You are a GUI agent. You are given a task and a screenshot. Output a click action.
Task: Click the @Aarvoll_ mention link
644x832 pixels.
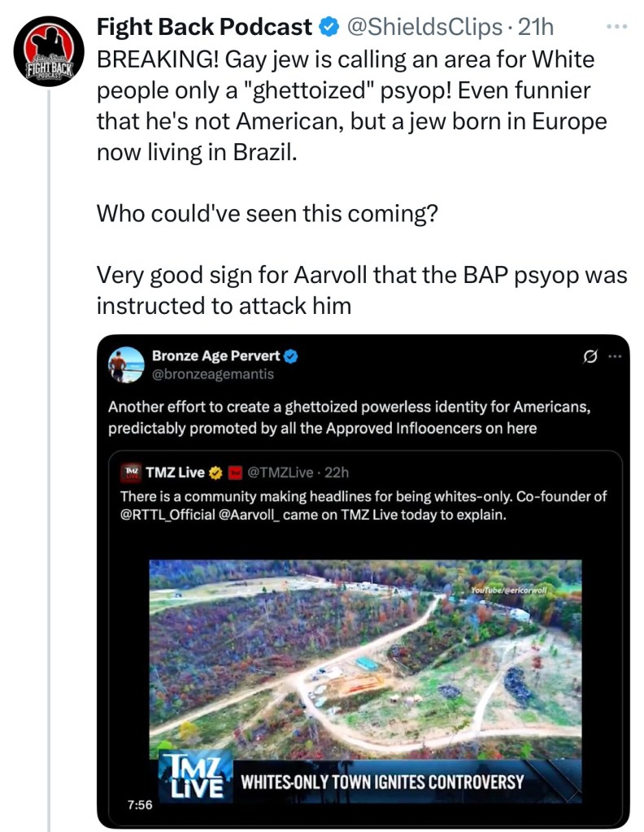click(254, 514)
